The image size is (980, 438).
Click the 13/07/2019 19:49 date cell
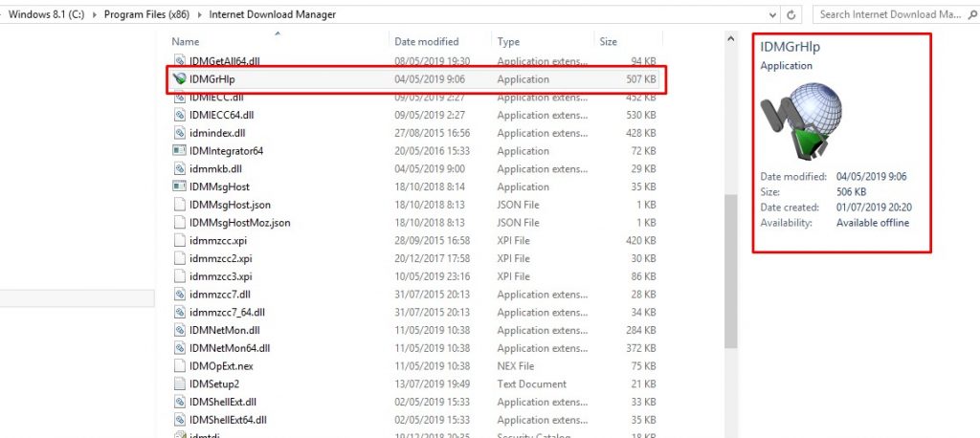(433, 383)
